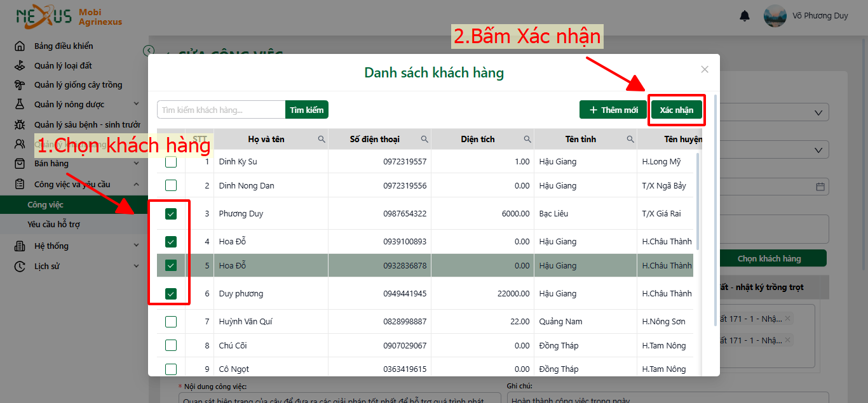Click the Lịch sử history icon
Screen dimensions: 868x403
click(x=20, y=266)
